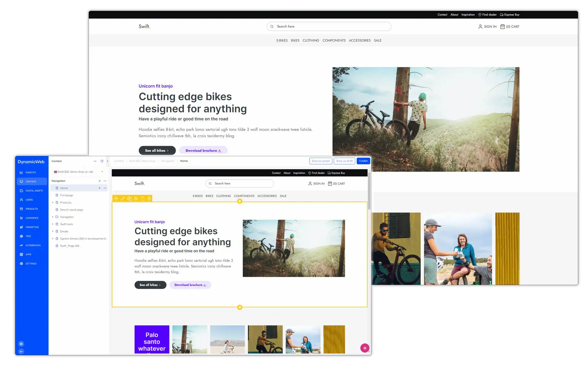Collapse the Content panel with the left chevron

(x=107, y=161)
